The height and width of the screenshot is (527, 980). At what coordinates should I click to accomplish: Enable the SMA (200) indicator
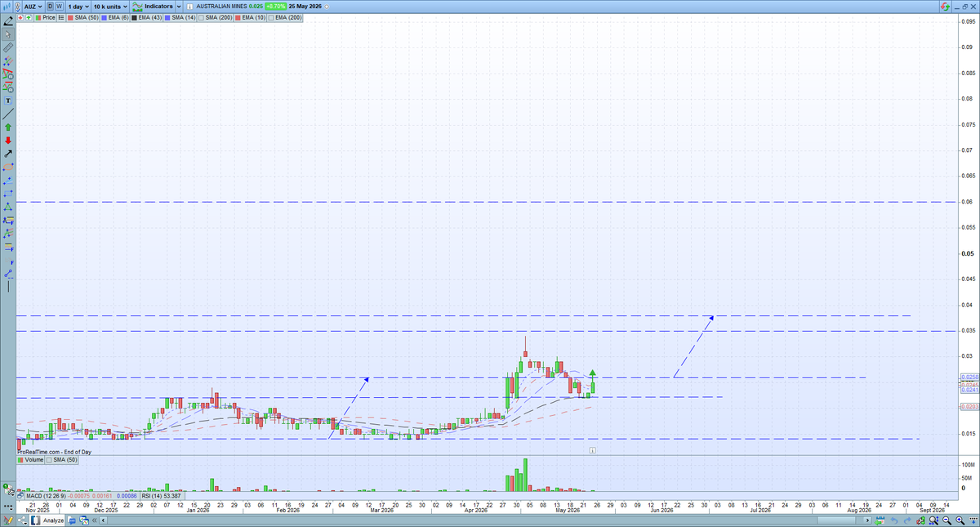pyautogui.click(x=215, y=17)
